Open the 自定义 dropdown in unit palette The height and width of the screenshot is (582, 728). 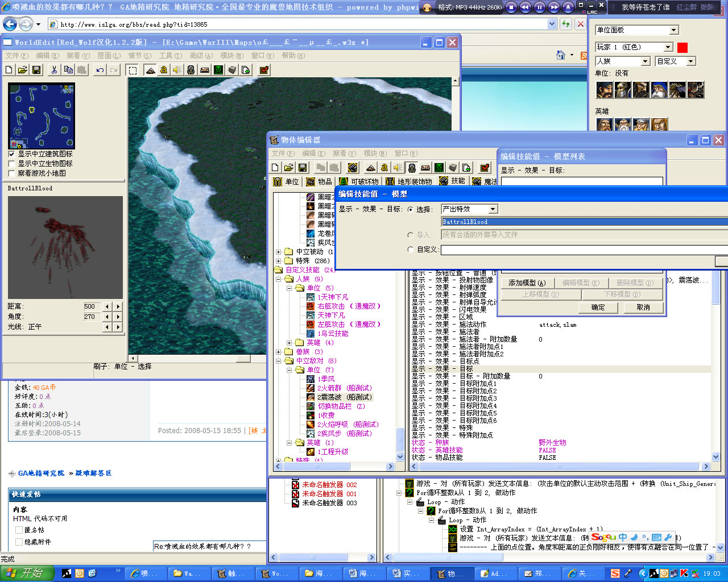coord(691,61)
